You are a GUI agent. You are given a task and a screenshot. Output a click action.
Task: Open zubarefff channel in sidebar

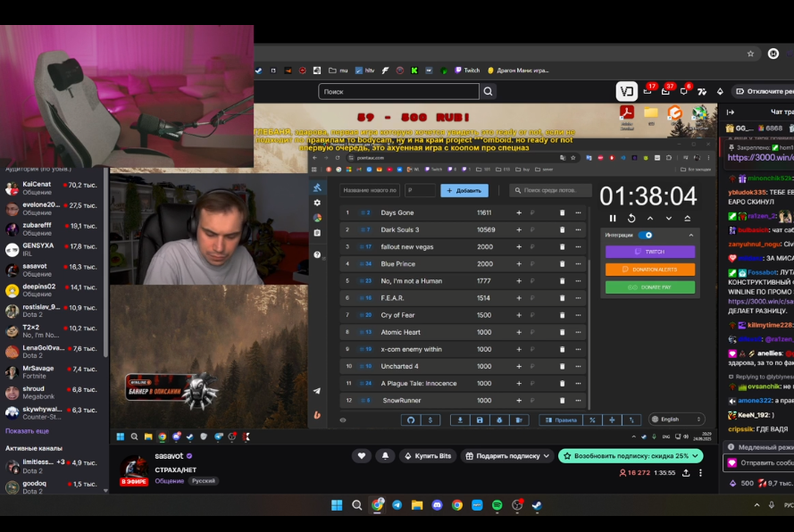click(53, 229)
